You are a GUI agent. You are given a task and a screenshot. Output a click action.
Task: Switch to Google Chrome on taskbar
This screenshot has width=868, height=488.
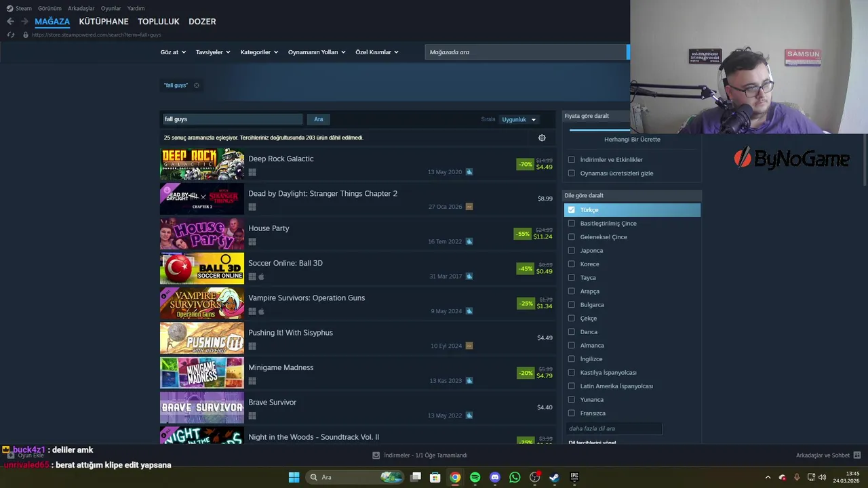coord(455,477)
